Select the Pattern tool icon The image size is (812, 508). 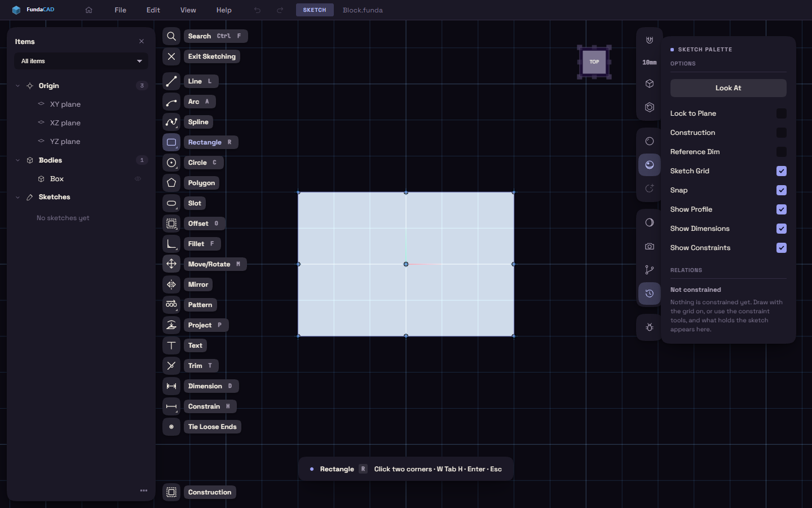coord(171,305)
